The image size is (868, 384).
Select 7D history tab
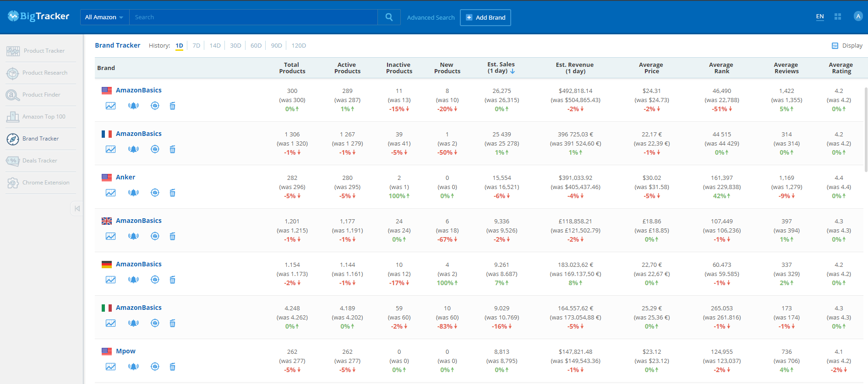197,46
